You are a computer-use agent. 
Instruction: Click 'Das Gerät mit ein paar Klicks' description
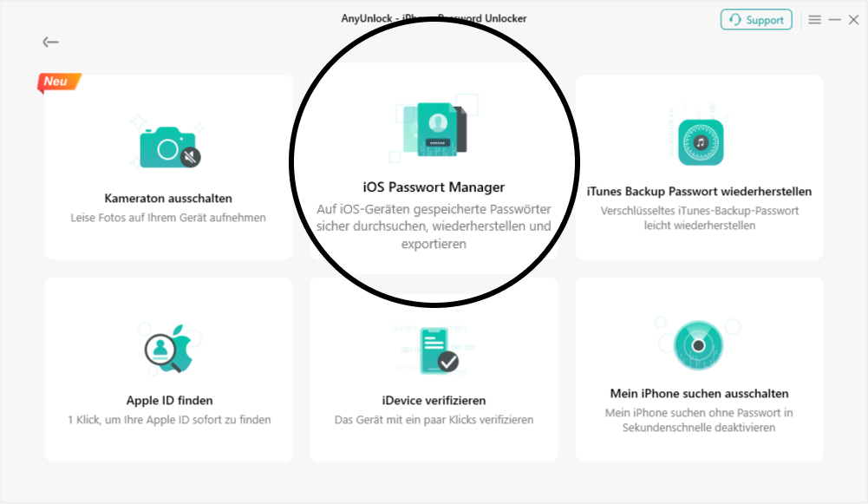pyautogui.click(x=434, y=420)
